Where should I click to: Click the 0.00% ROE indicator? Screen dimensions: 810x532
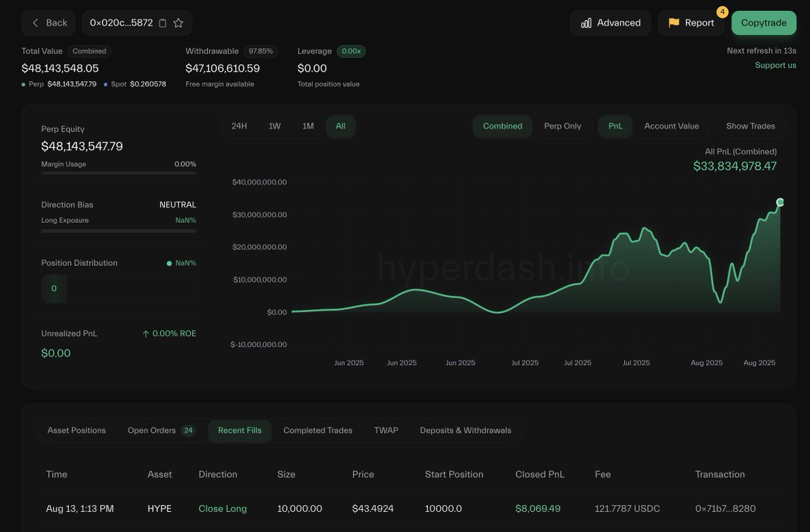click(169, 334)
